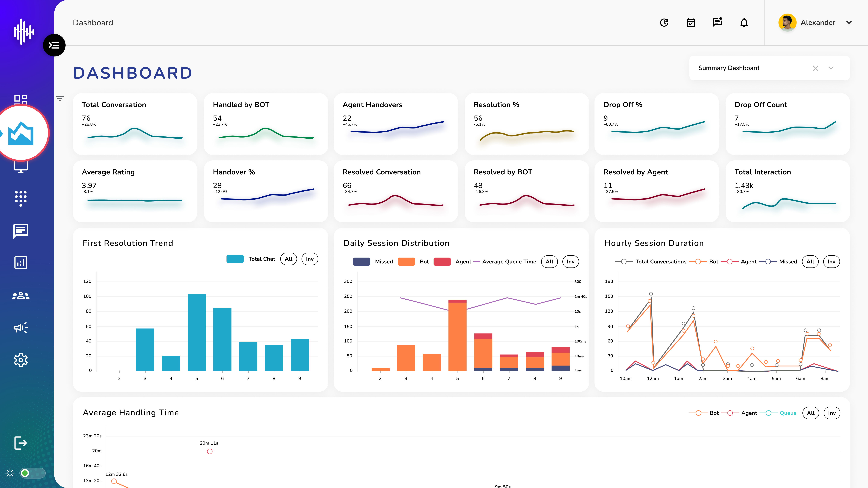Toggle the light/dark theme switch
This screenshot has width=868, height=488.
click(x=32, y=473)
